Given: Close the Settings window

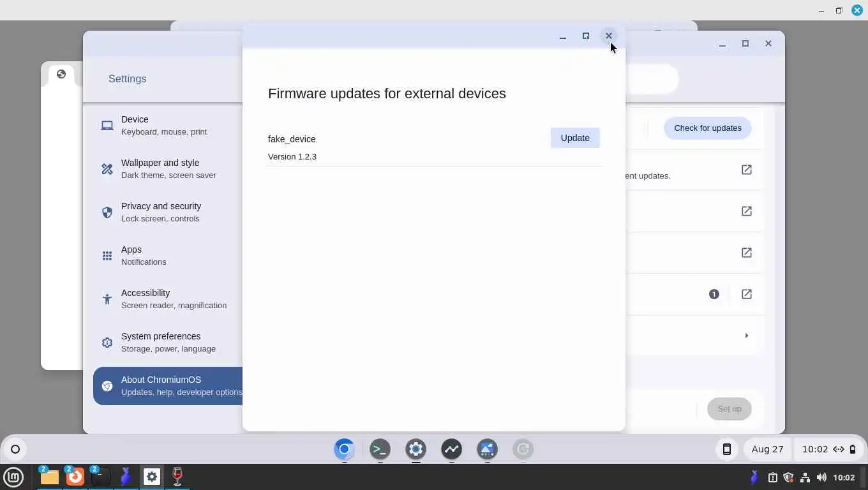Looking at the screenshot, I should click(x=768, y=43).
